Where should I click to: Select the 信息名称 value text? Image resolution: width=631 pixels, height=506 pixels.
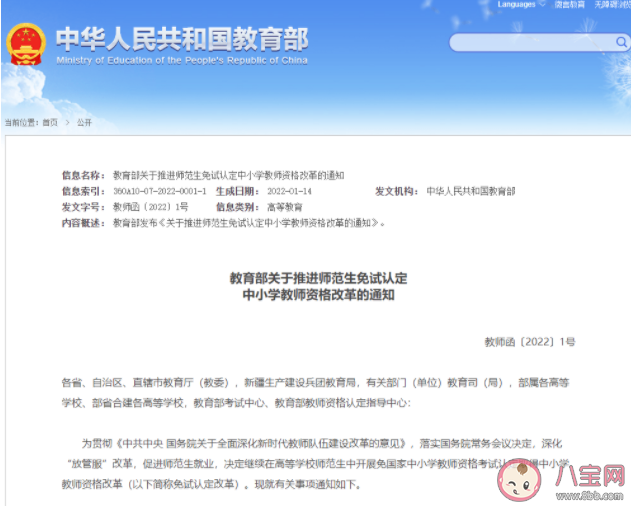coord(229,176)
